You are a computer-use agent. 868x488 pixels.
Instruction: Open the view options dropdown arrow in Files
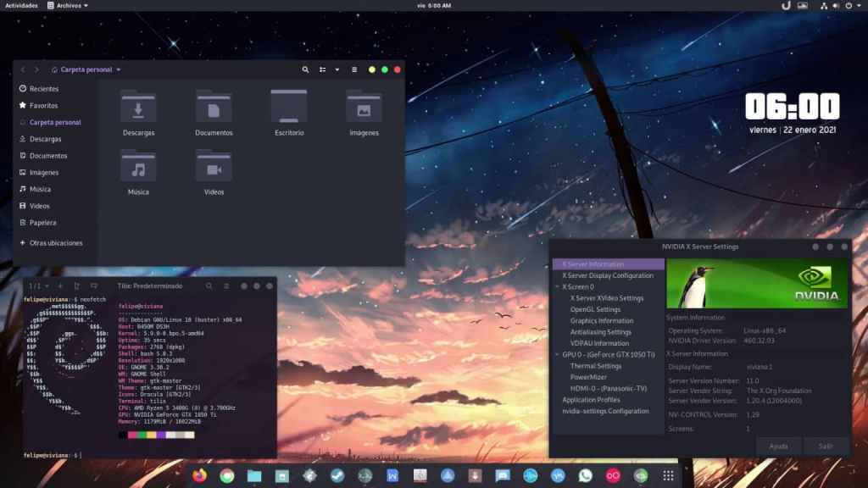point(337,69)
